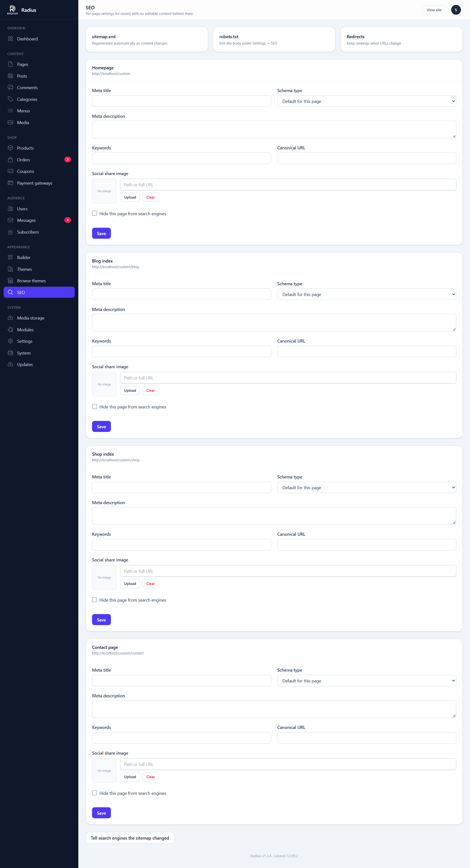Click the 'http://localhost/custom/shop' URL text

coord(116,460)
